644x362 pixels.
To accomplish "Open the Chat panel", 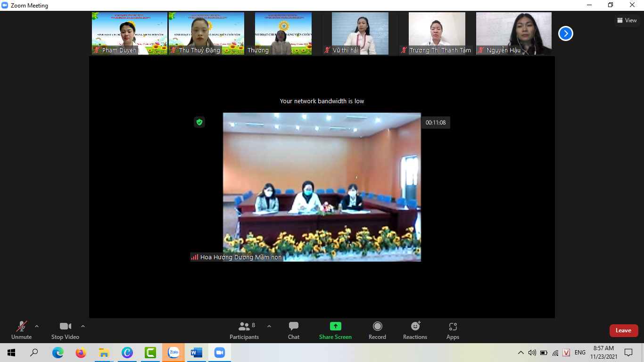I will click(x=293, y=330).
